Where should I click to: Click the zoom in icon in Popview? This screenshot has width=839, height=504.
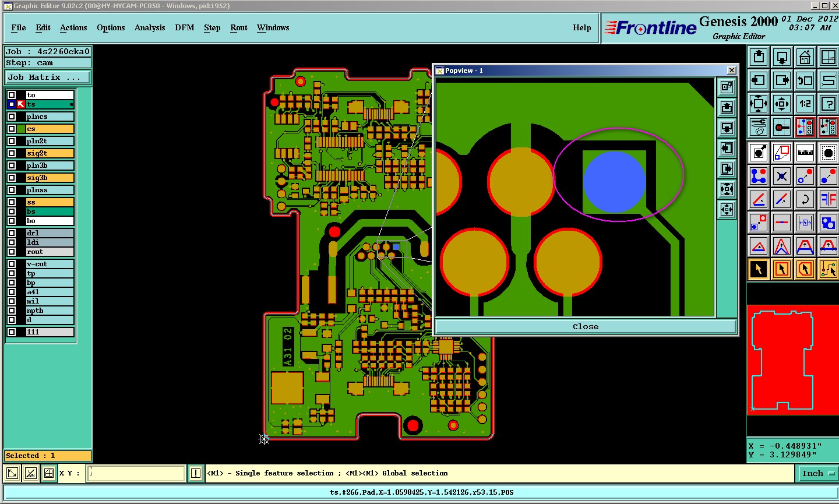pyautogui.click(x=727, y=189)
